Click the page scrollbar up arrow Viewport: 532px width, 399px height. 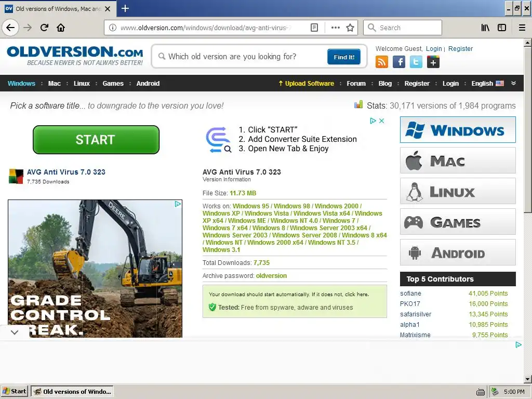click(x=528, y=43)
